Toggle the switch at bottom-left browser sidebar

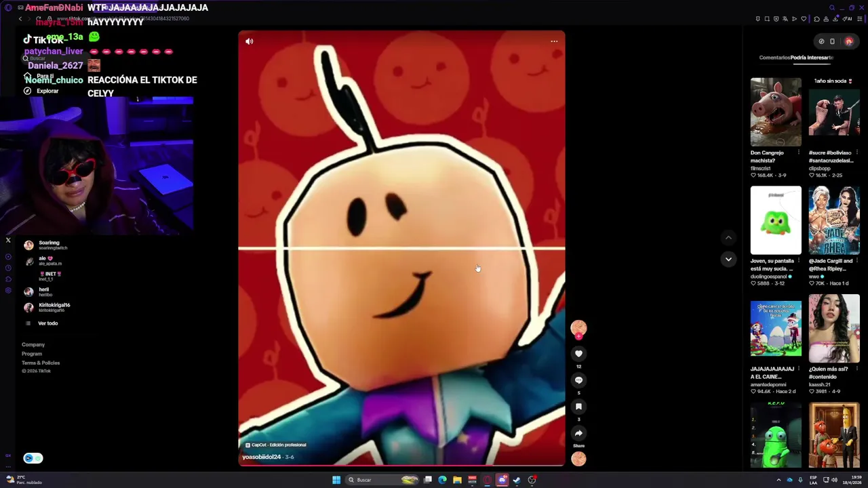(33, 458)
